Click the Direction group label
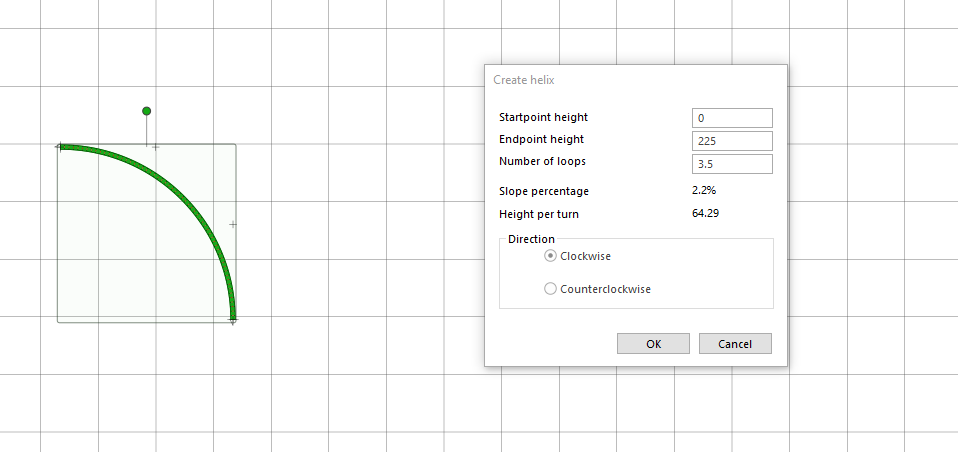This screenshot has height=452, width=958. pos(532,239)
